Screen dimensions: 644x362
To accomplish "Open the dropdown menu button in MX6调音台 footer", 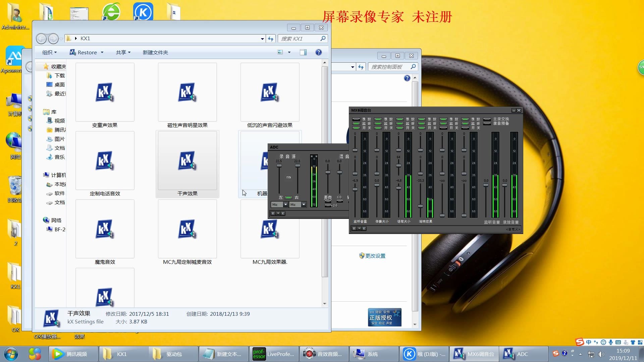I will click(x=359, y=229).
